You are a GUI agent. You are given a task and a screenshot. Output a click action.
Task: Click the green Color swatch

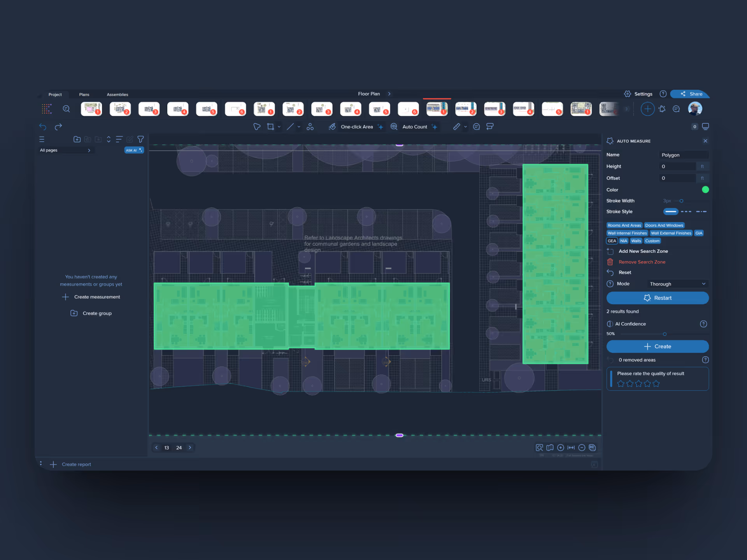[x=705, y=190]
